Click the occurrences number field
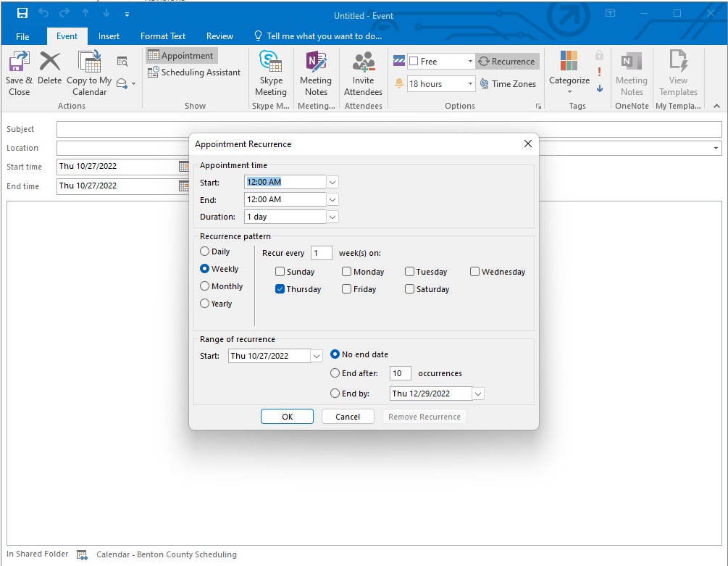The width and height of the screenshot is (728, 566). (x=400, y=373)
